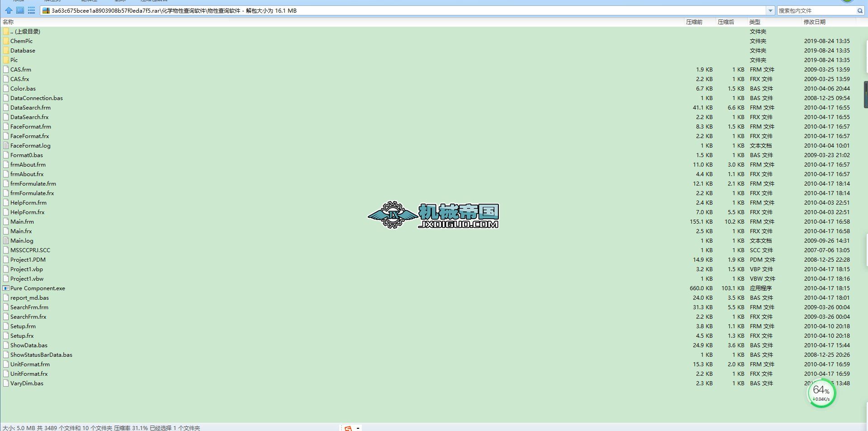This screenshot has height=431, width=868.
Task: Sort by the 类型 column header
Action: pyautogui.click(x=754, y=22)
